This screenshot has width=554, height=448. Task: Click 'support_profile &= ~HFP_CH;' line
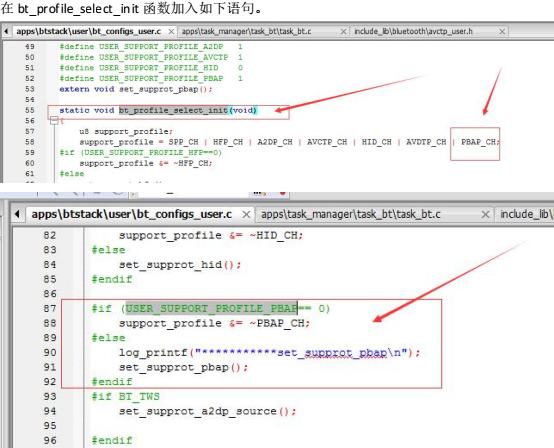[x=146, y=163]
